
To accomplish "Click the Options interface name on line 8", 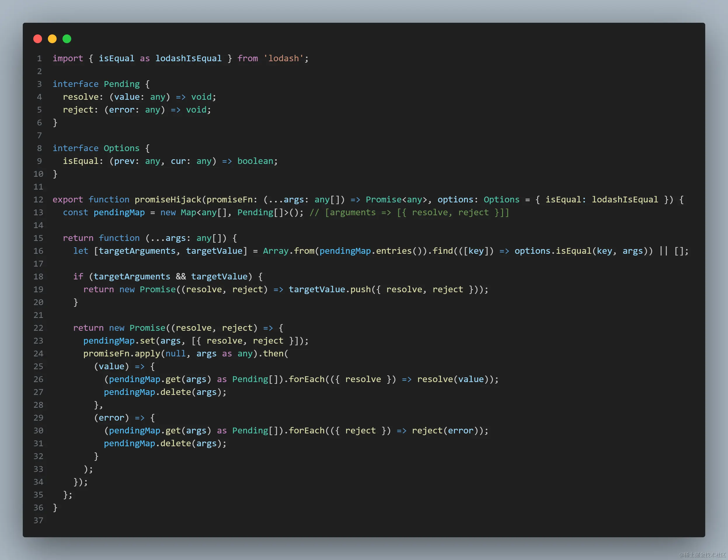I will (122, 148).
